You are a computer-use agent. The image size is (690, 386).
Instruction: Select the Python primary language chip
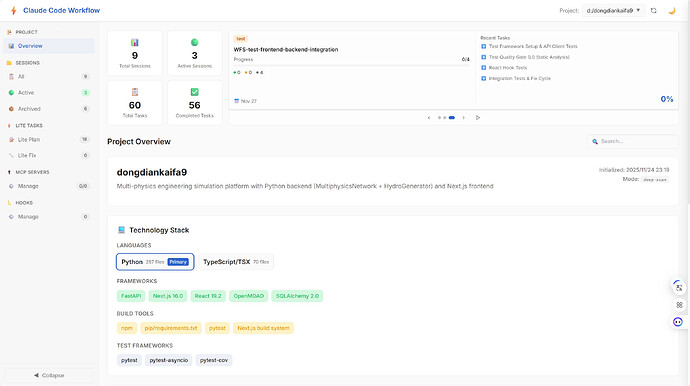click(x=155, y=262)
